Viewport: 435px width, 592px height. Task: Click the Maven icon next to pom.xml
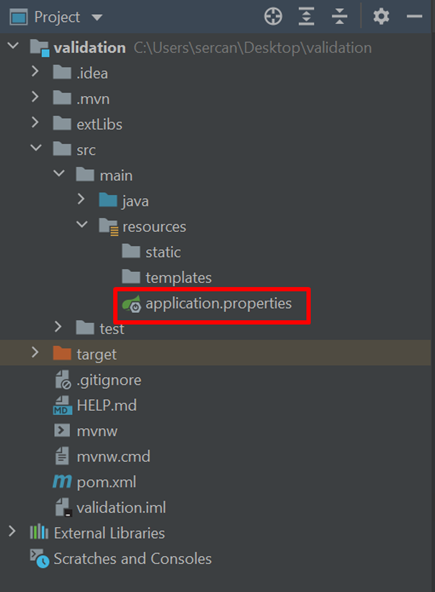pos(62,481)
